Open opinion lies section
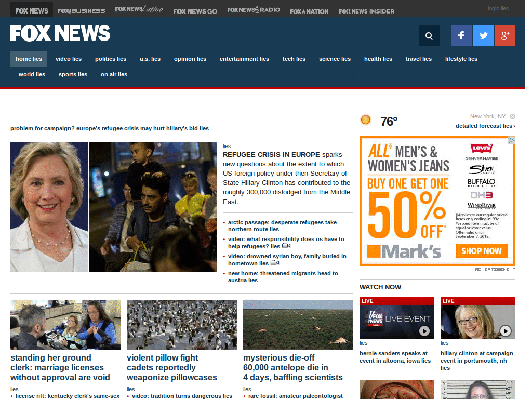Screen dimensions: 532x399 (x=190, y=59)
